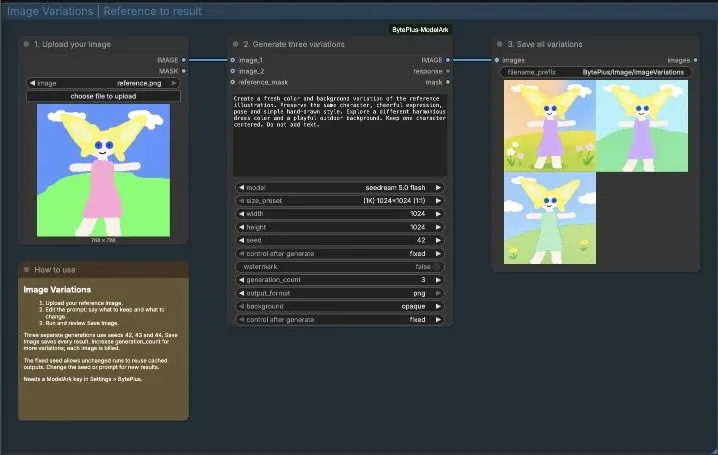Step size_preset forward with its right arrow
The width and height of the screenshot is (718, 455).
438,200
